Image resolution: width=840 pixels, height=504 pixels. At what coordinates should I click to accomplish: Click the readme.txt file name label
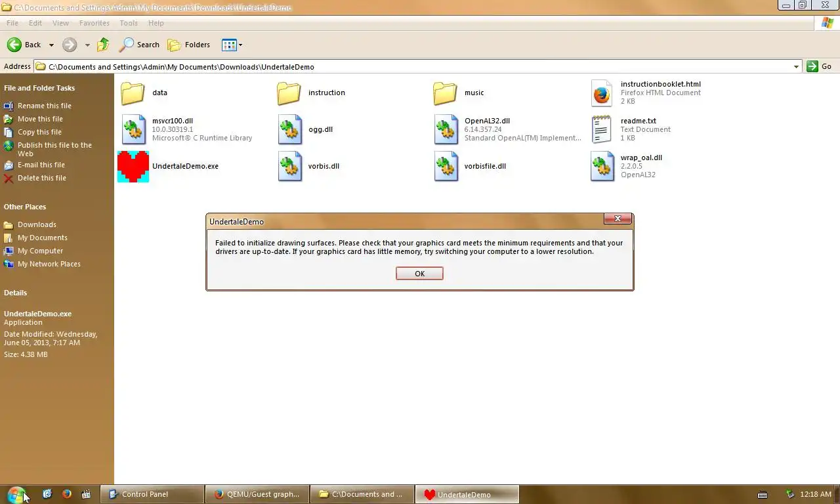click(x=639, y=121)
